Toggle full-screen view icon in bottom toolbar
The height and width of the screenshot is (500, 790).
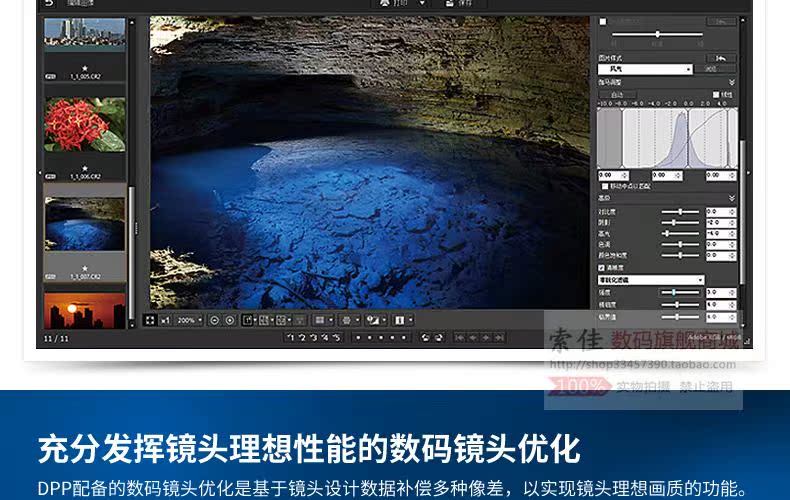click(150, 320)
